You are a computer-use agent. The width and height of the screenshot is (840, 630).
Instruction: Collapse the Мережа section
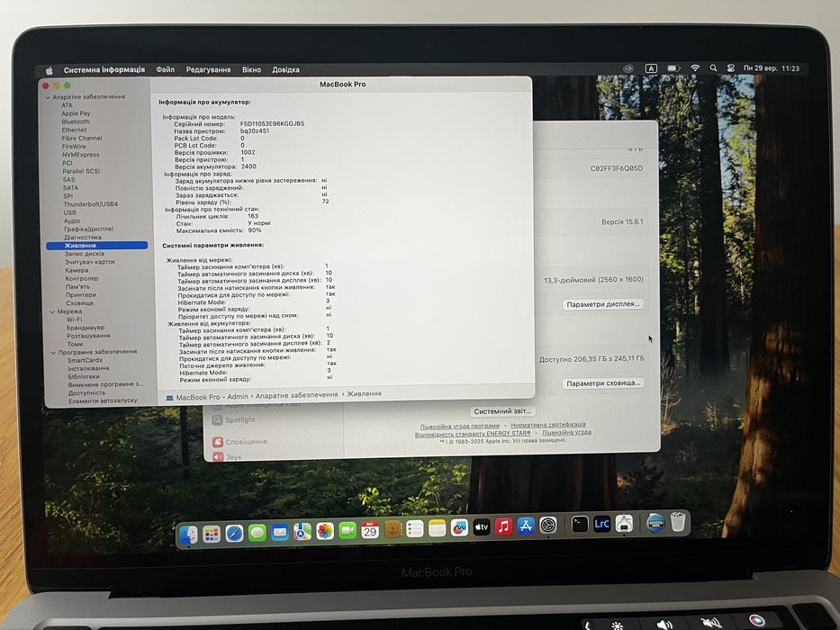click(x=52, y=311)
